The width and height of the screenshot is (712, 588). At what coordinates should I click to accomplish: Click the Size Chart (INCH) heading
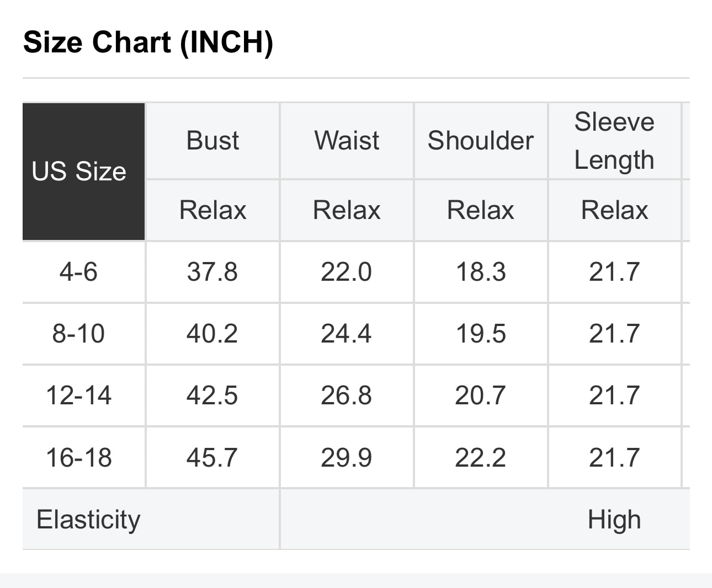coord(148,42)
